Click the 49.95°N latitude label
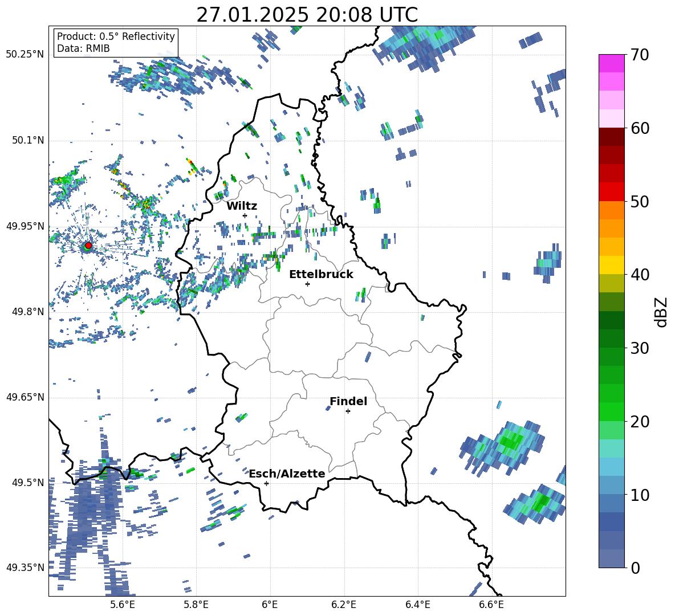The width and height of the screenshot is (675, 616). point(25,226)
